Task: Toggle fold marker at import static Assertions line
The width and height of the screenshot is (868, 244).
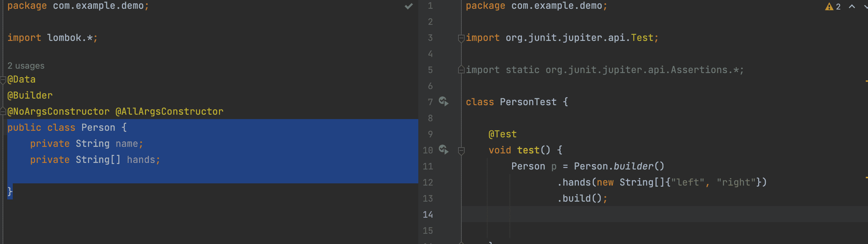Action: (x=461, y=69)
